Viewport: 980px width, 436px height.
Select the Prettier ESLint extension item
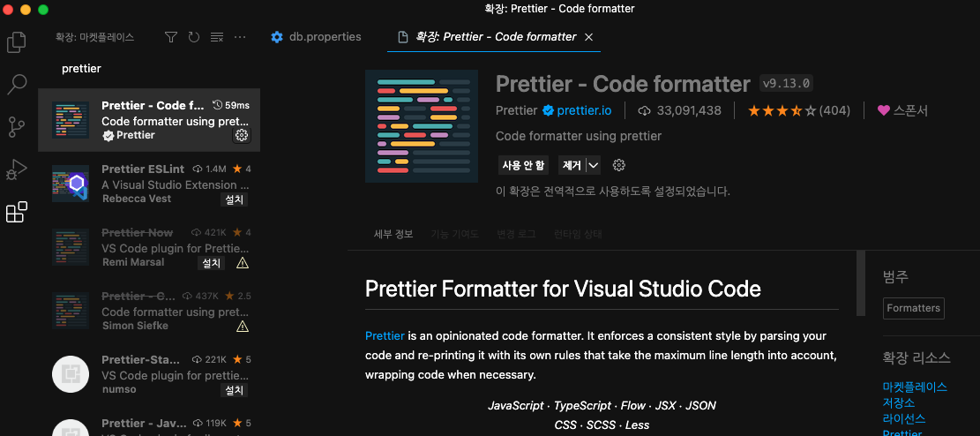coord(149,184)
